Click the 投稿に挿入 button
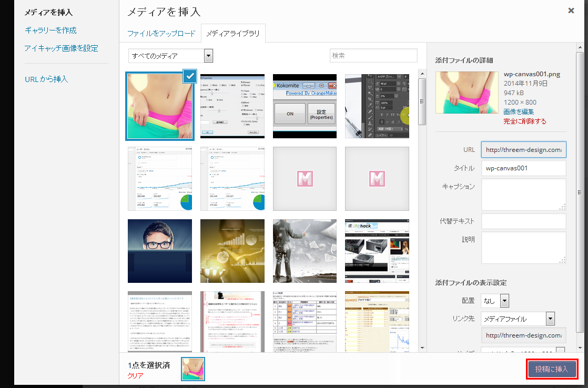Image resolution: width=588 pixels, height=388 pixels. click(552, 369)
